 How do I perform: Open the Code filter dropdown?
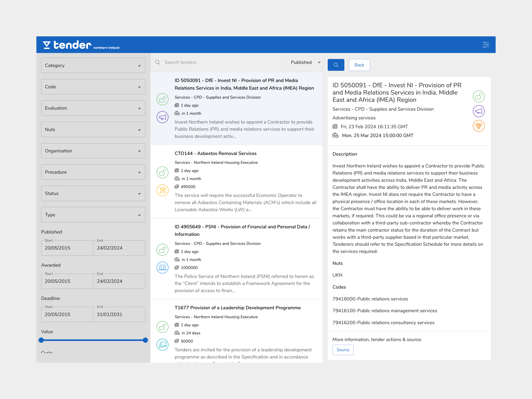point(93,87)
